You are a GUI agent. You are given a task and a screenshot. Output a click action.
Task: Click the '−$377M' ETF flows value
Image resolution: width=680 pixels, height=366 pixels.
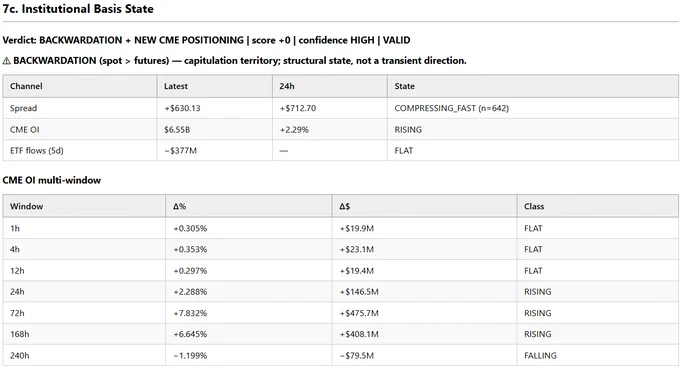[x=180, y=150]
